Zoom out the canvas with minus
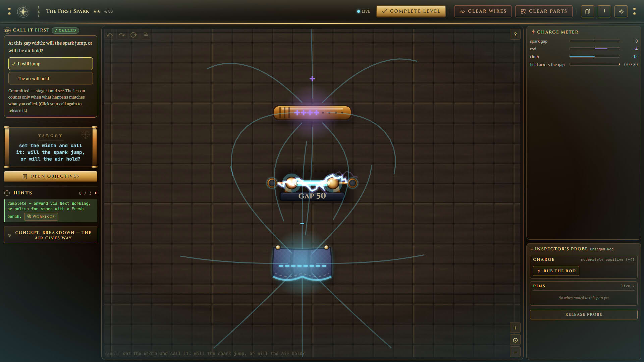 click(x=515, y=352)
